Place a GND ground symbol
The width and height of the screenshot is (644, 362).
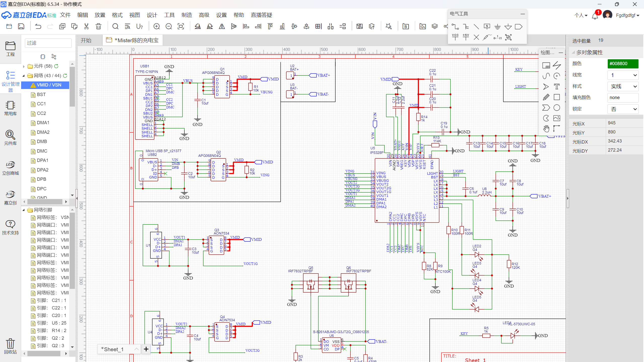(x=497, y=27)
